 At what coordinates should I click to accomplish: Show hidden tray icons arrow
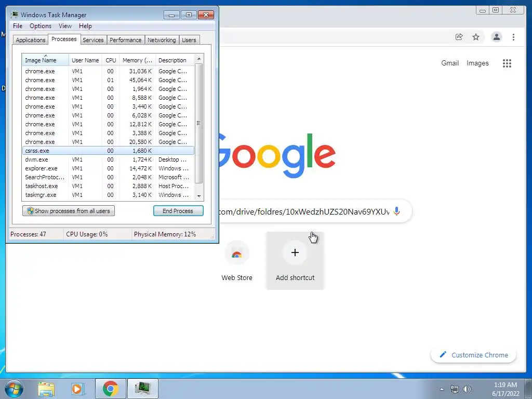pos(442,389)
